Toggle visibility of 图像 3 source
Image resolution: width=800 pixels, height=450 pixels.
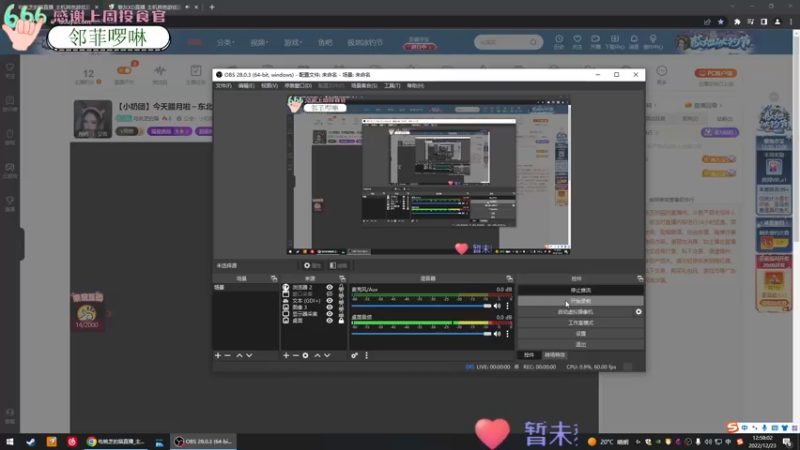point(330,307)
